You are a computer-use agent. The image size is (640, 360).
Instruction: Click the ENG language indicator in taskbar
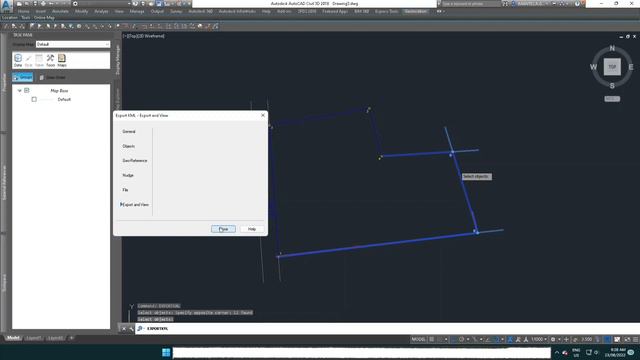[x=576, y=352]
